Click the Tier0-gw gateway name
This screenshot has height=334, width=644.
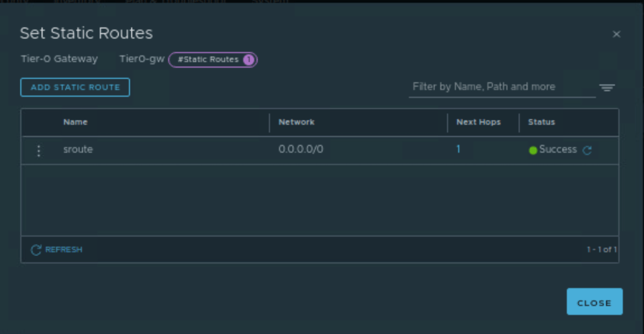[142, 59]
